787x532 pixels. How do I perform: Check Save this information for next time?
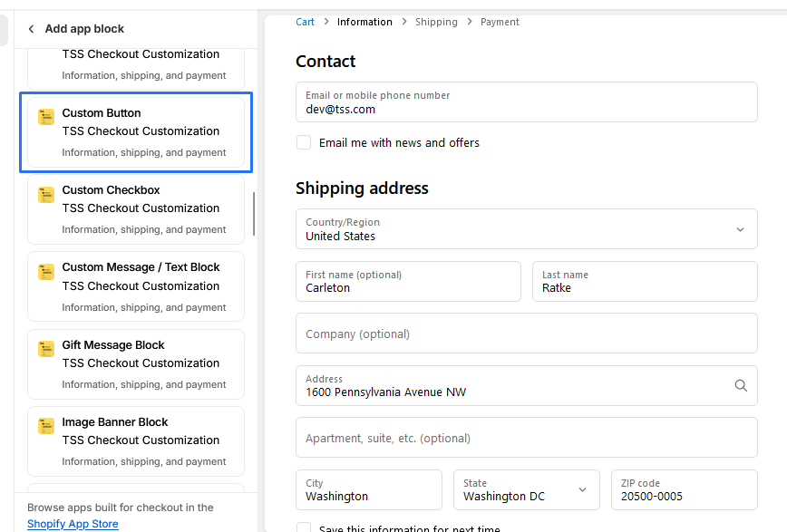[x=304, y=528]
